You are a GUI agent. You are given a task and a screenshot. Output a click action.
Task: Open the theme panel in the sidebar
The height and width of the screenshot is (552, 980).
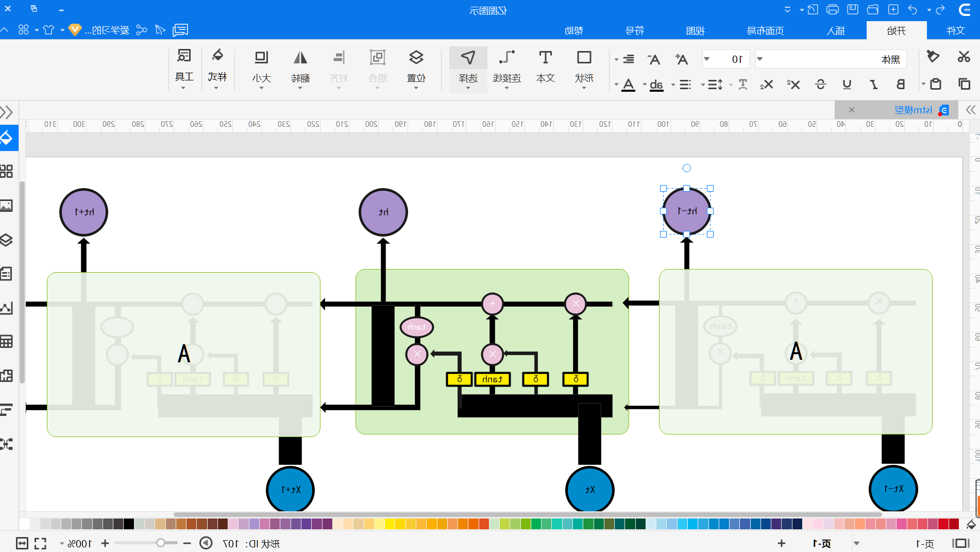[x=7, y=138]
